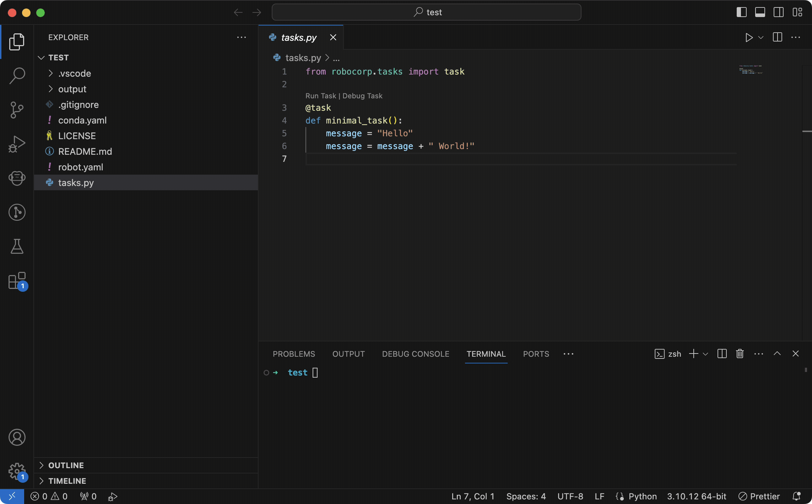Toggle Secondary Side Bar visibility
The width and height of the screenshot is (812, 504).
[x=779, y=12]
